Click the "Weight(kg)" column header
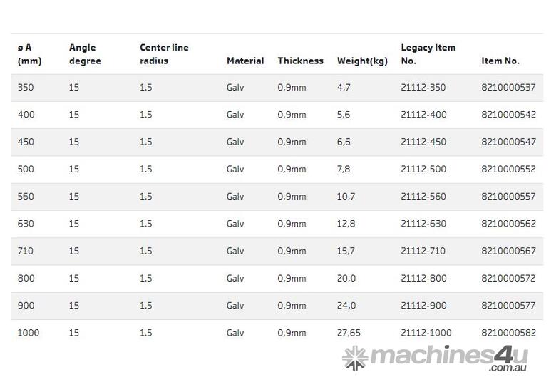Viewport: 556px width, 392px height. [x=362, y=61]
